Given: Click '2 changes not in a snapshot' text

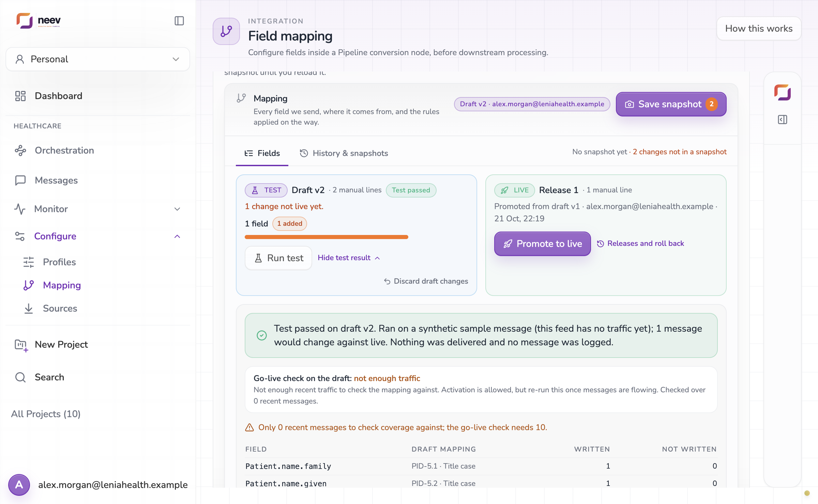Looking at the screenshot, I should pos(680,152).
